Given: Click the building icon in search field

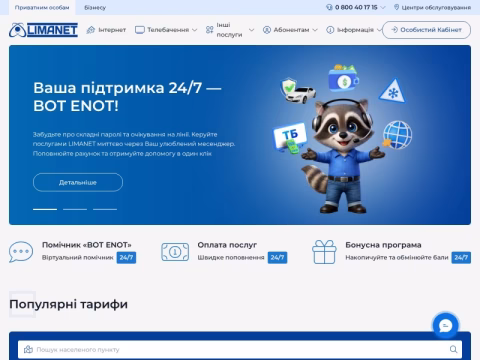Looking at the screenshot, I should click(x=28, y=349).
